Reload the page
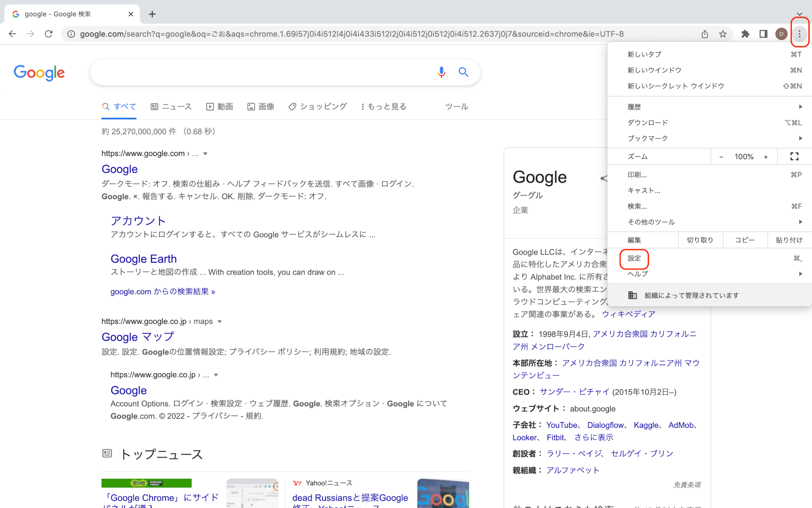Image resolution: width=812 pixels, height=508 pixels. [x=48, y=34]
